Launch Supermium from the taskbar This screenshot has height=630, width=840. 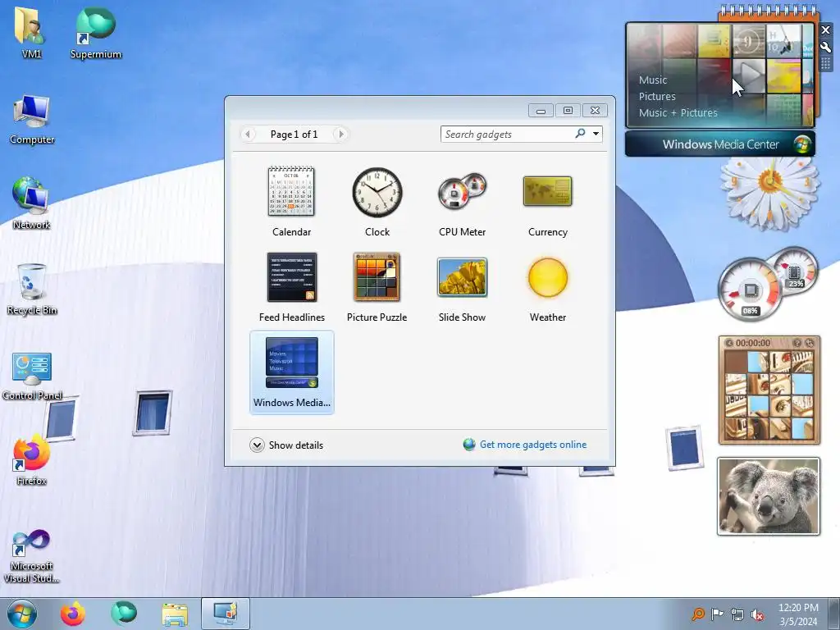coord(124,614)
